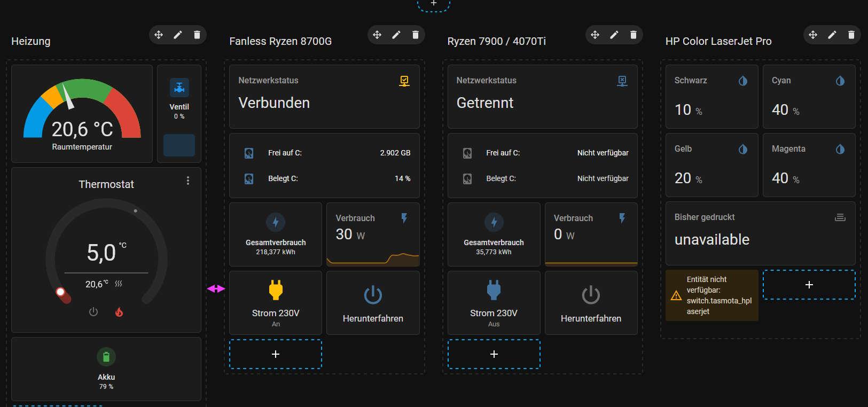
Task: Toggle the yellow Strom 230V plug (An)
Action: pos(276,291)
